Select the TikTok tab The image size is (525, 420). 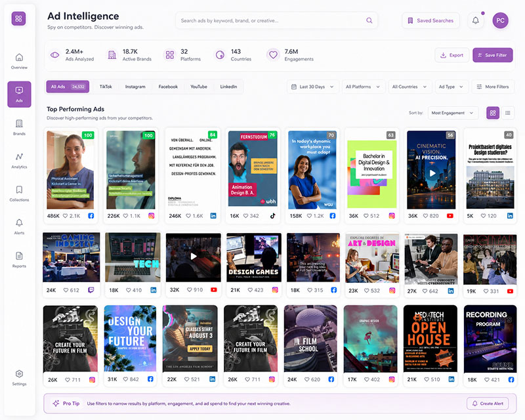[x=106, y=87]
